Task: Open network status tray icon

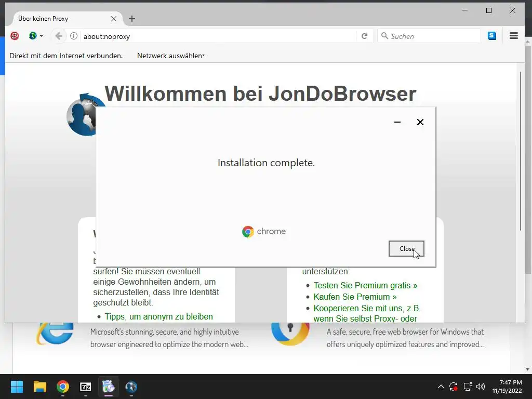Action: click(x=468, y=387)
